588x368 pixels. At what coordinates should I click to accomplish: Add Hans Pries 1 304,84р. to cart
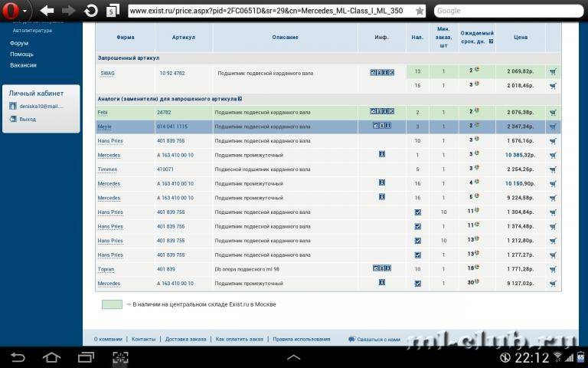pos(553,212)
